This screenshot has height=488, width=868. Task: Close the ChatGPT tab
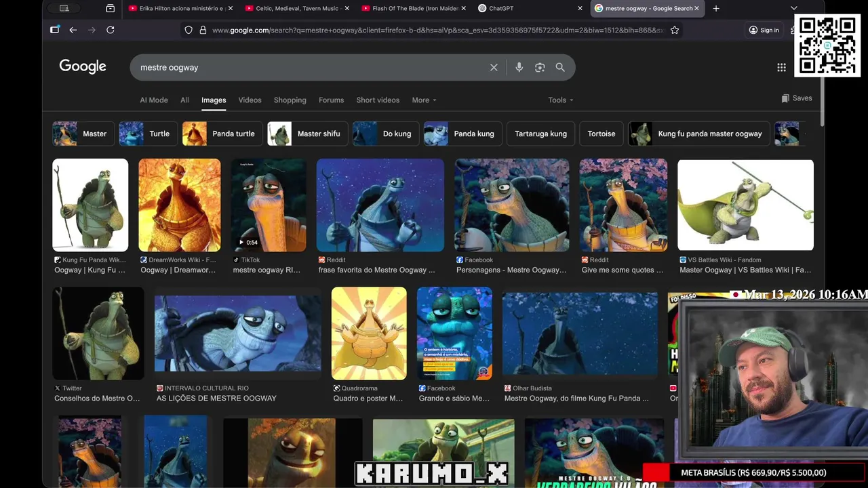pos(580,8)
